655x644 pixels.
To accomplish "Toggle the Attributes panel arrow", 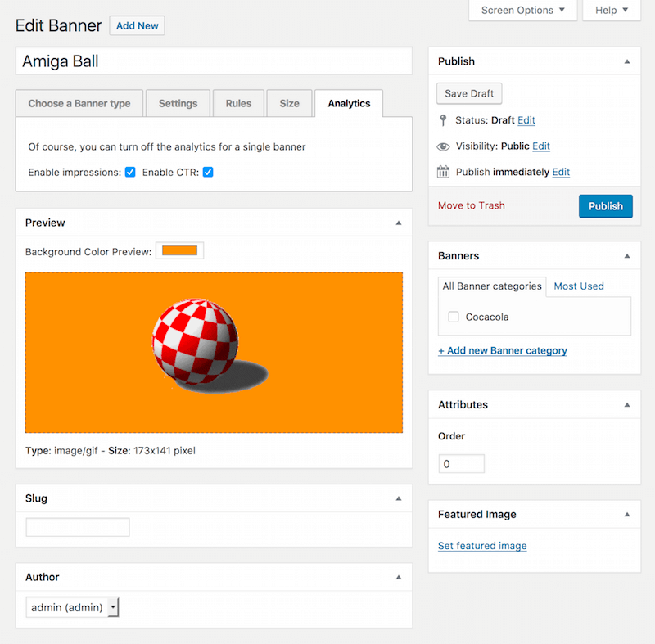I will [627, 405].
